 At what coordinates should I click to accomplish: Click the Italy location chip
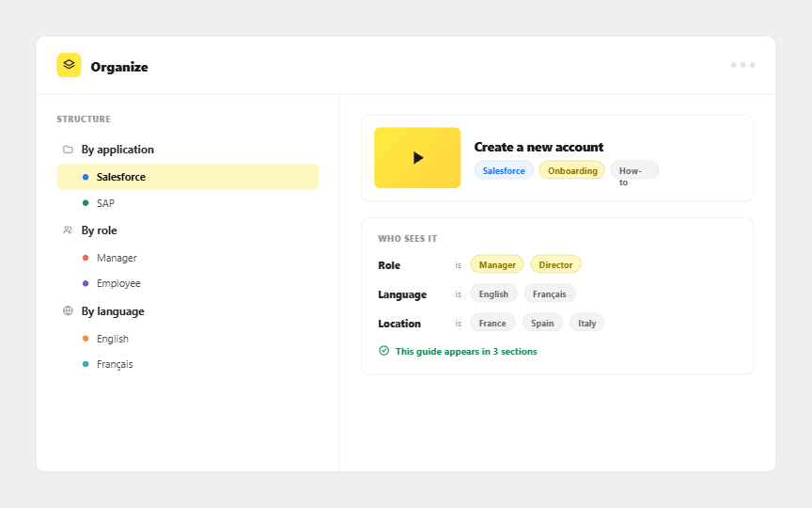[x=586, y=323]
